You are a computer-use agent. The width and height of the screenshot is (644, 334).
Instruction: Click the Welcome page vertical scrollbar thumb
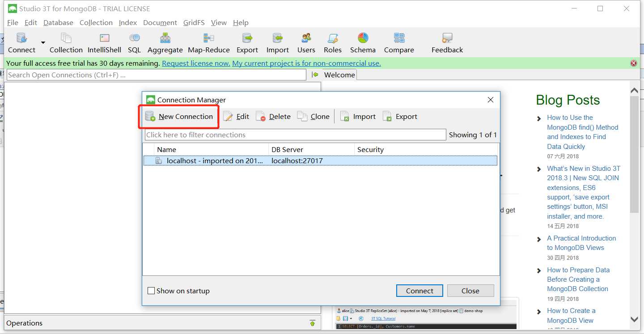click(634, 154)
